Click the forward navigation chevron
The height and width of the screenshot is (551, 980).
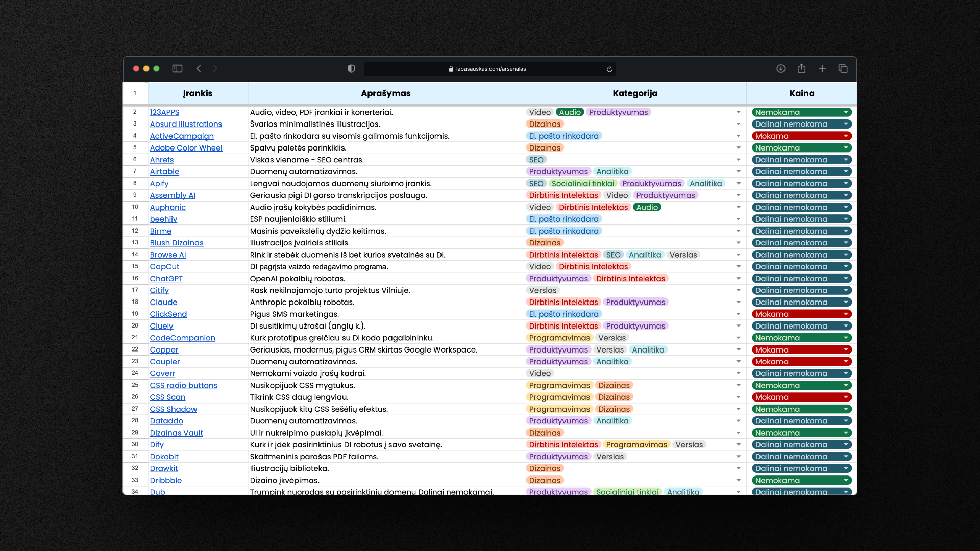point(215,69)
